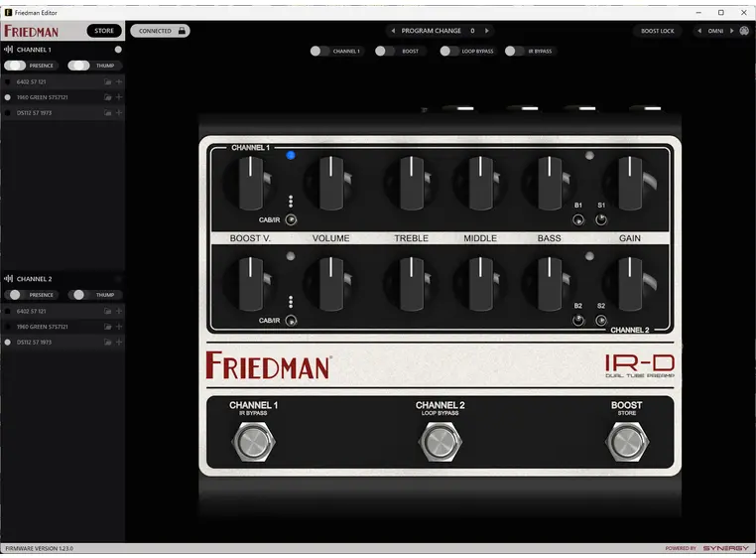Click Channel 1 waveform icon in sidebar
Viewport: 756px width, 558px height.
pyautogui.click(x=8, y=50)
